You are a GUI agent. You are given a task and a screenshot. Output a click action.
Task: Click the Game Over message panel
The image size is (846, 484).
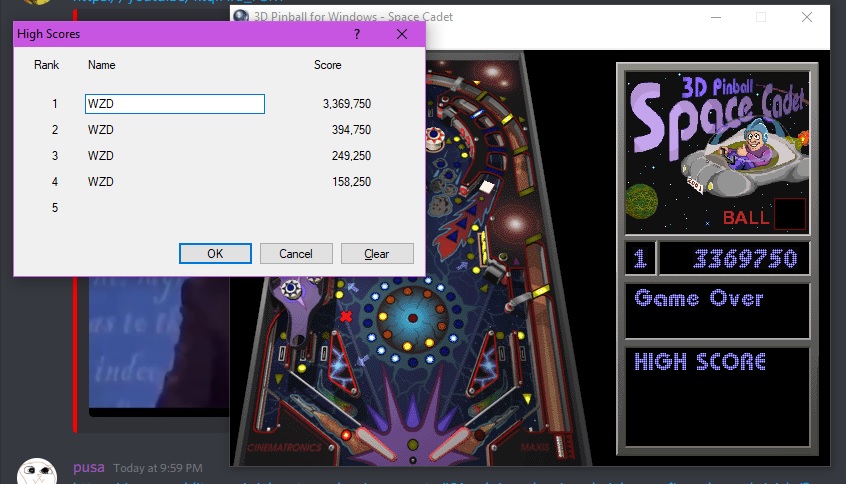tap(716, 310)
